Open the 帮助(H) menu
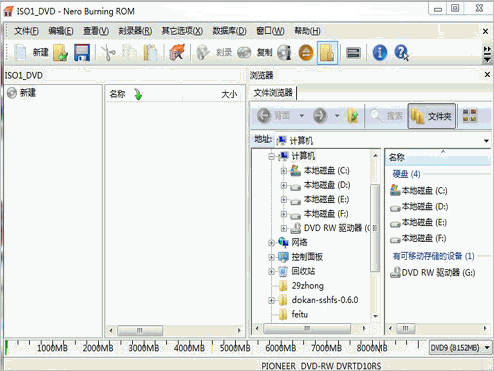This screenshot has height=371, width=494. click(x=307, y=31)
